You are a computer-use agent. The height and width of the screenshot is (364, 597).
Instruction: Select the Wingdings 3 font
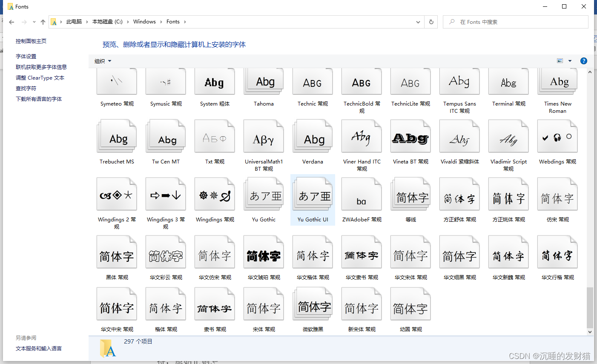click(x=166, y=194)
